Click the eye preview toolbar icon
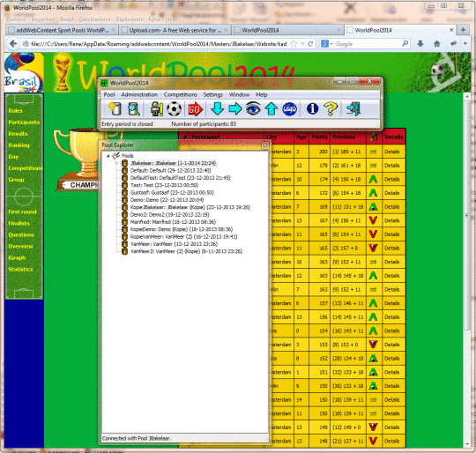Screen dimensions: 476x453 coord(253,108)
